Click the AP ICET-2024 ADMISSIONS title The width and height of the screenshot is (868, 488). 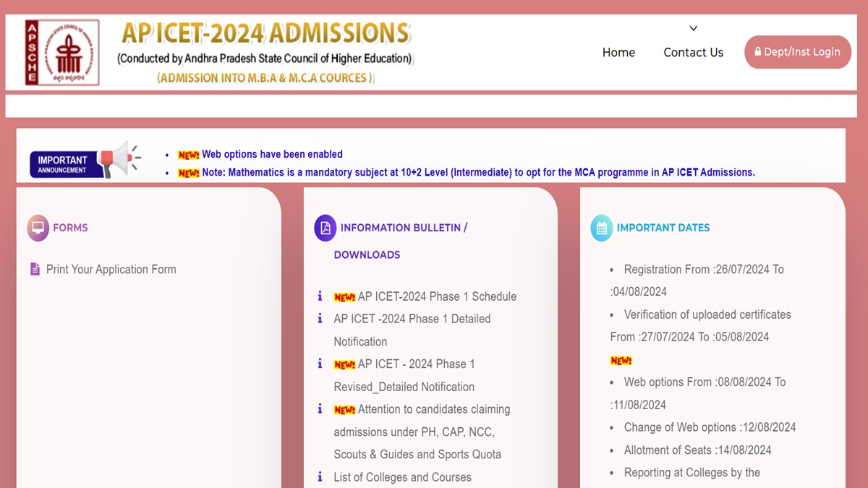tap(265, 33)
